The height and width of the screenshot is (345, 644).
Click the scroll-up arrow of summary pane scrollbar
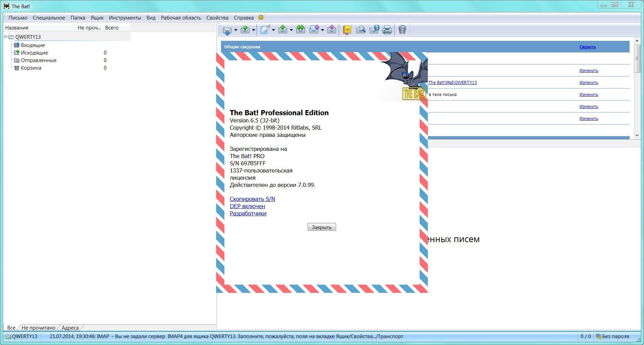click(637, 40)
